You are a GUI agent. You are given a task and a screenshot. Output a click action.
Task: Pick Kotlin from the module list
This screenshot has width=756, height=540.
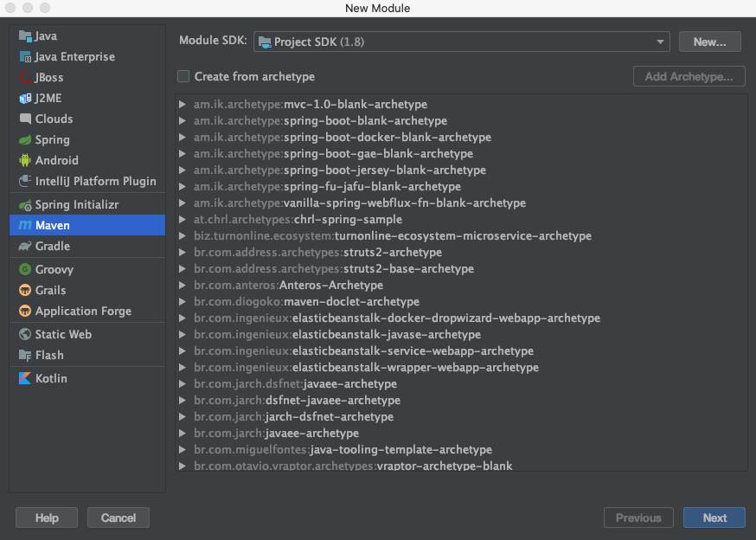[x=87, y=378]
